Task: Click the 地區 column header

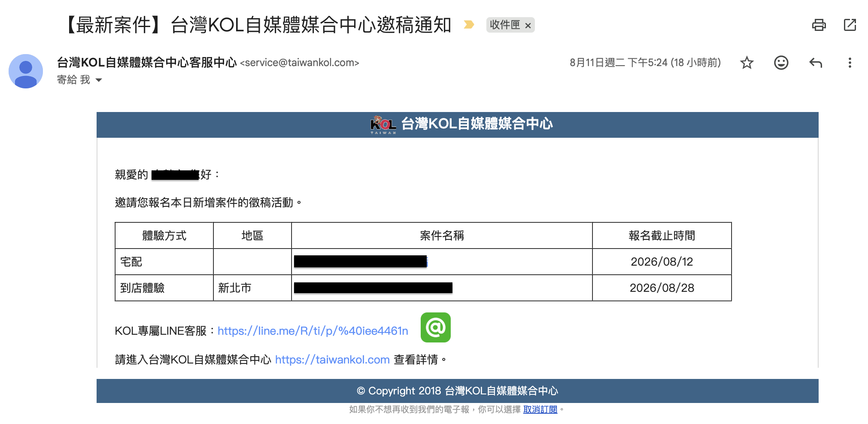Action: 252,236
